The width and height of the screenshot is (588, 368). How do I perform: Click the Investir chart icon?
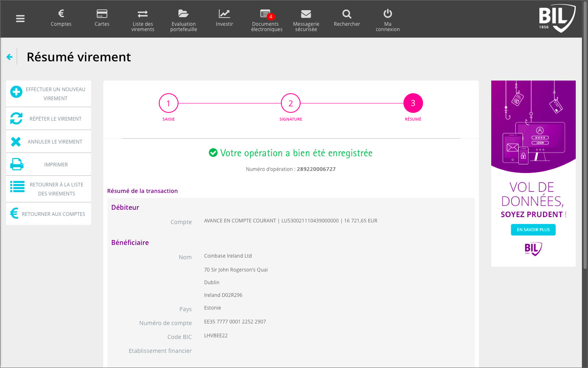click(224, 14)
